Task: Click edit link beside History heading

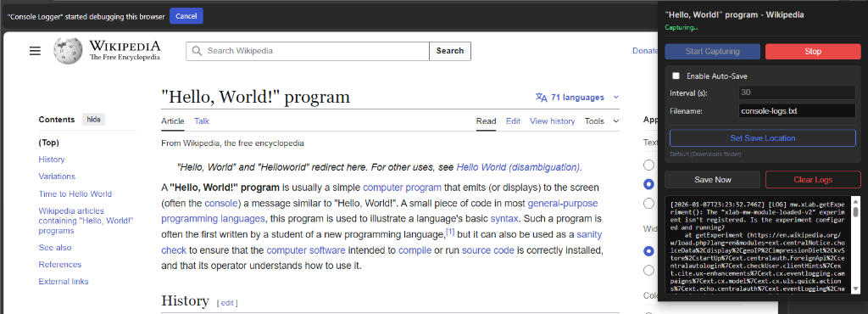Action: point(227,303)
